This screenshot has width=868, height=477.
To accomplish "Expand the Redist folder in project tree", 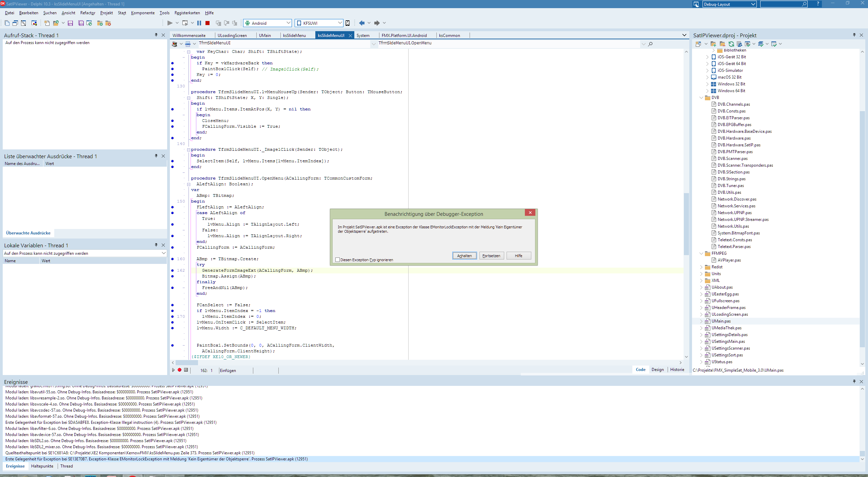I will tap(702, 267).
